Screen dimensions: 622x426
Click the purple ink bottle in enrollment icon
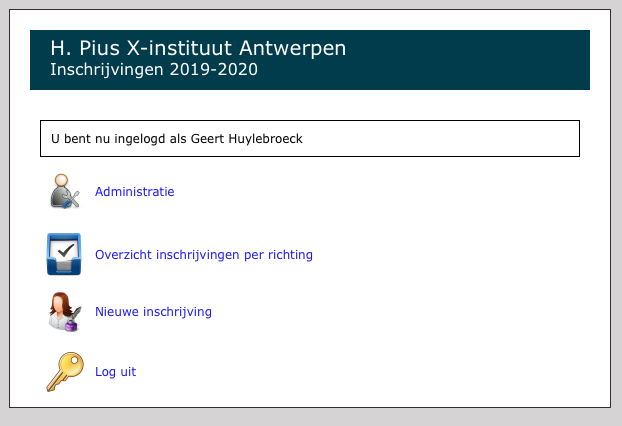click(x=72, y=325)
